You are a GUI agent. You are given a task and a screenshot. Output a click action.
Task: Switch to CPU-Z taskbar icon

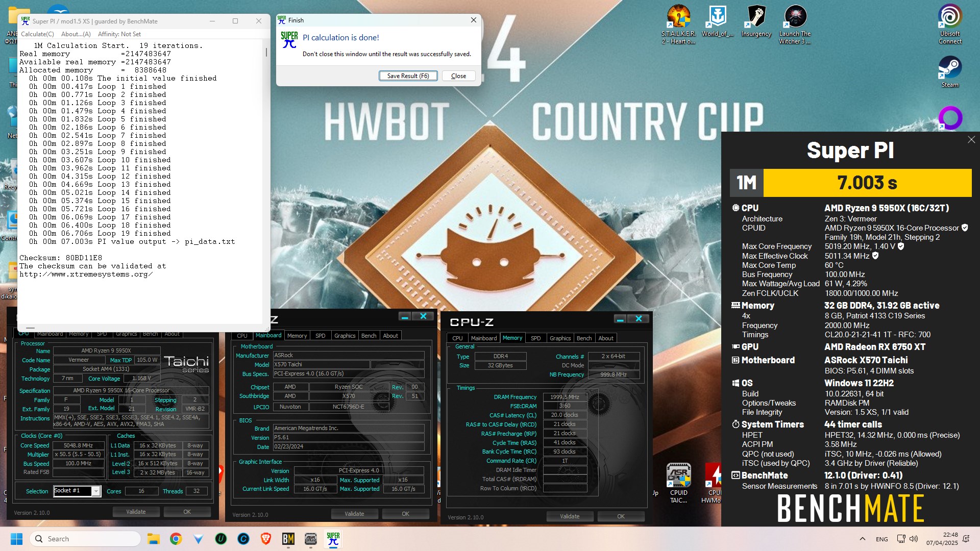click(311, 539)
